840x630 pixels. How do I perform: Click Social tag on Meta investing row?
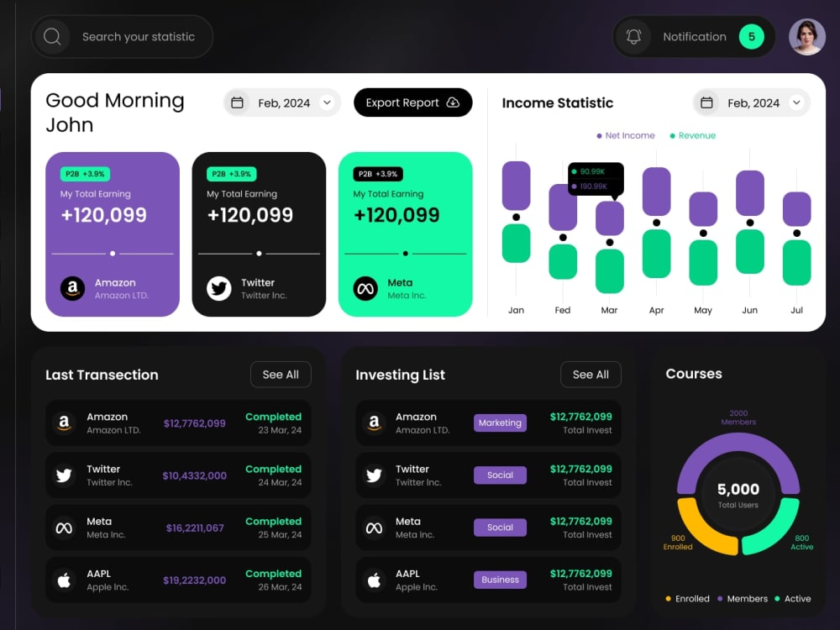pyautogui.click(x=500, y=528)
